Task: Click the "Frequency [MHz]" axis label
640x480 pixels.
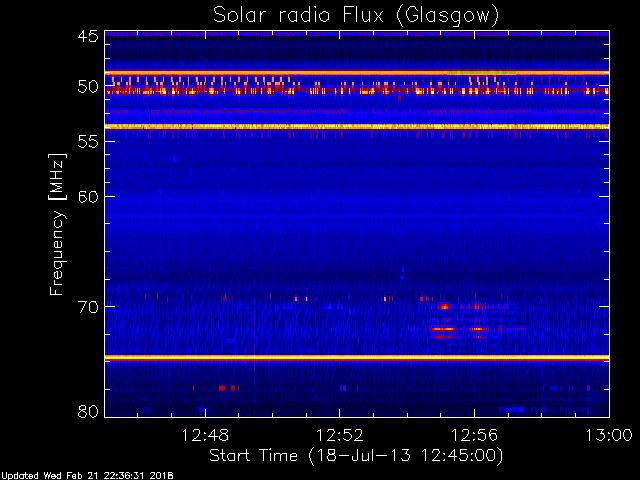Action: point(57,224)
